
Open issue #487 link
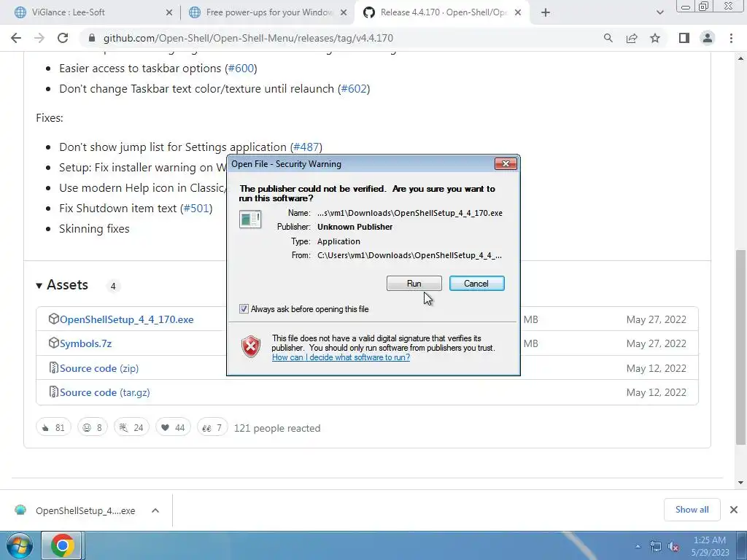click(x=306, y=147)
